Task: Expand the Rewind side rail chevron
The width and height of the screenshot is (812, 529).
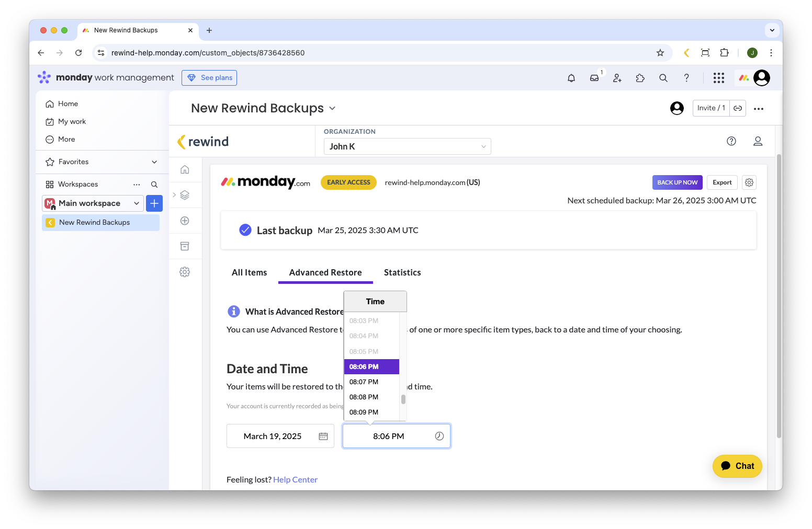Action: pyautogui.click(x=174, y=195)
